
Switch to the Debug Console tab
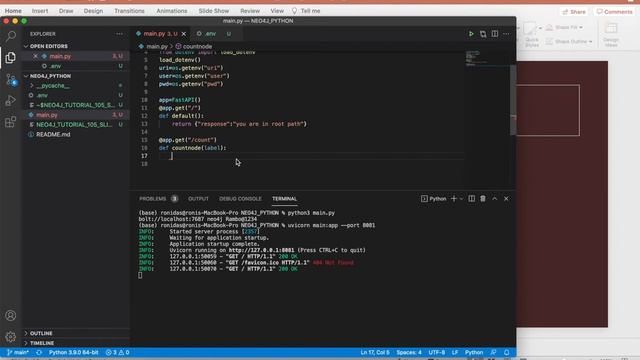tap(240, 199)
